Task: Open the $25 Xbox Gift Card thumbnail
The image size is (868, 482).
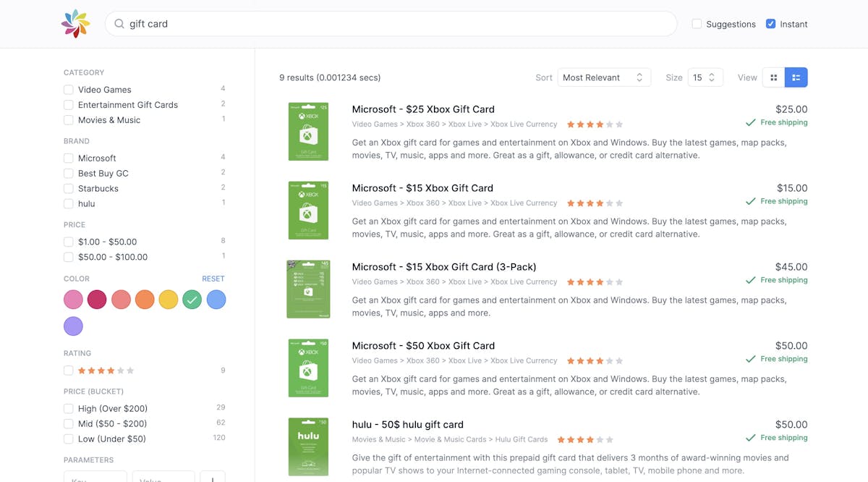Action: click(x=308, y=132)
